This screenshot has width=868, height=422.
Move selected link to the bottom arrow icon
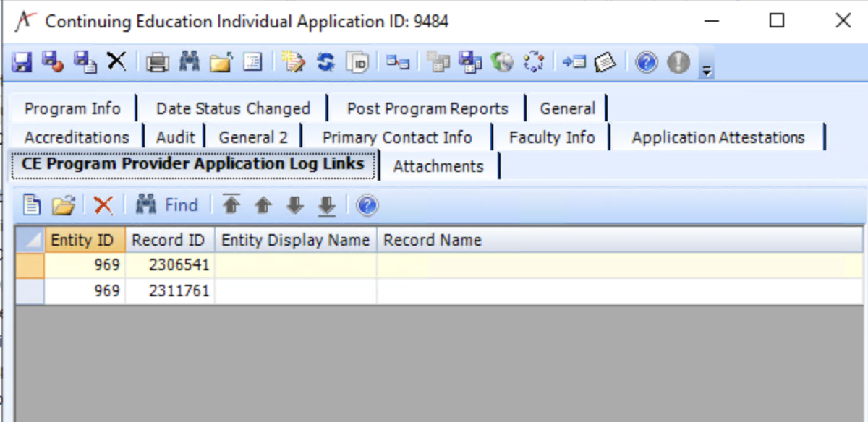tap(326, 204)
